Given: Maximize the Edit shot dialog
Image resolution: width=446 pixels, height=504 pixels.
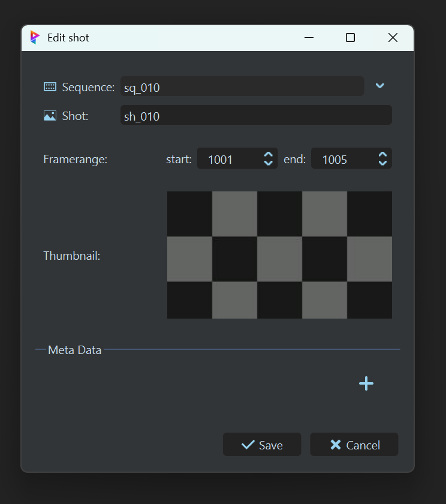Looking at the screenshot, I should point(351,38).
